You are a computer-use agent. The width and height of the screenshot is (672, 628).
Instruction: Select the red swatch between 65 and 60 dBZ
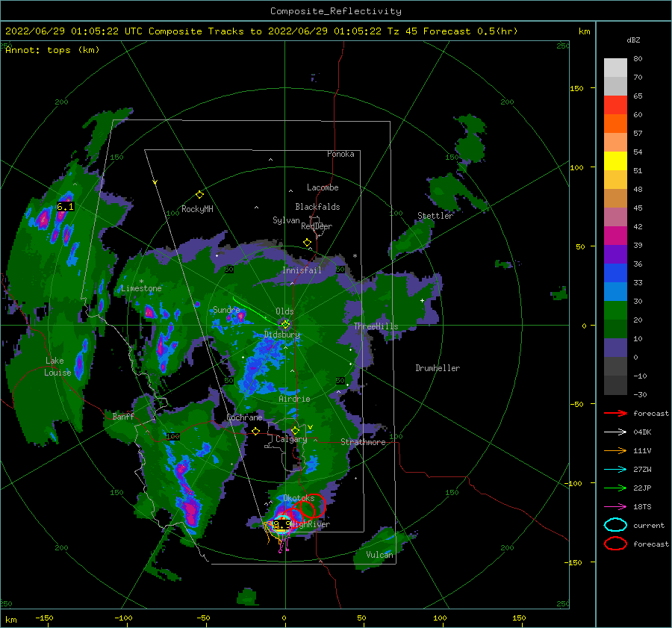(615, 105)
